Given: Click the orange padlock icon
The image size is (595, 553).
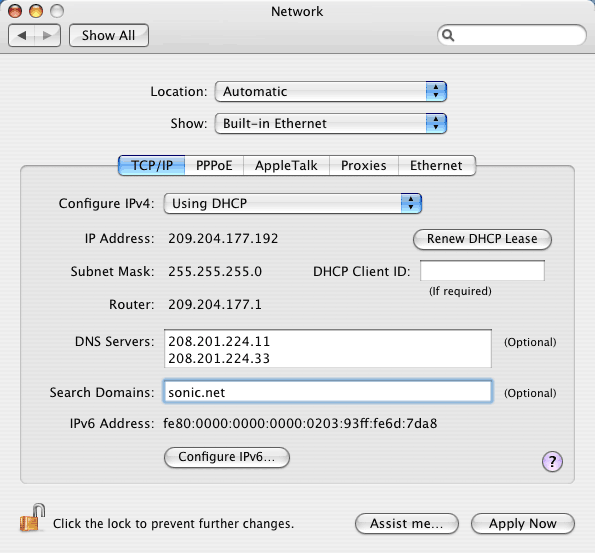Looking at the screenshot, I should click(32, 518).
